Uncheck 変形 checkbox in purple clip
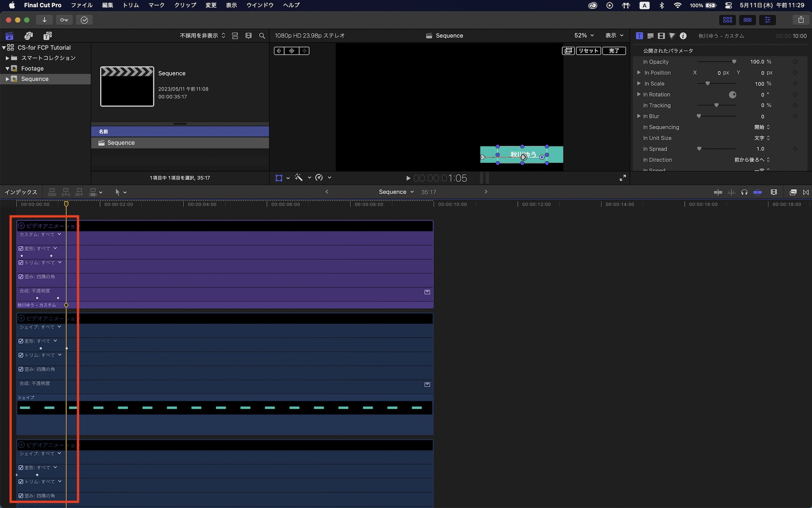The height and width of the screenshot is (508, 812). click(21, 249)
